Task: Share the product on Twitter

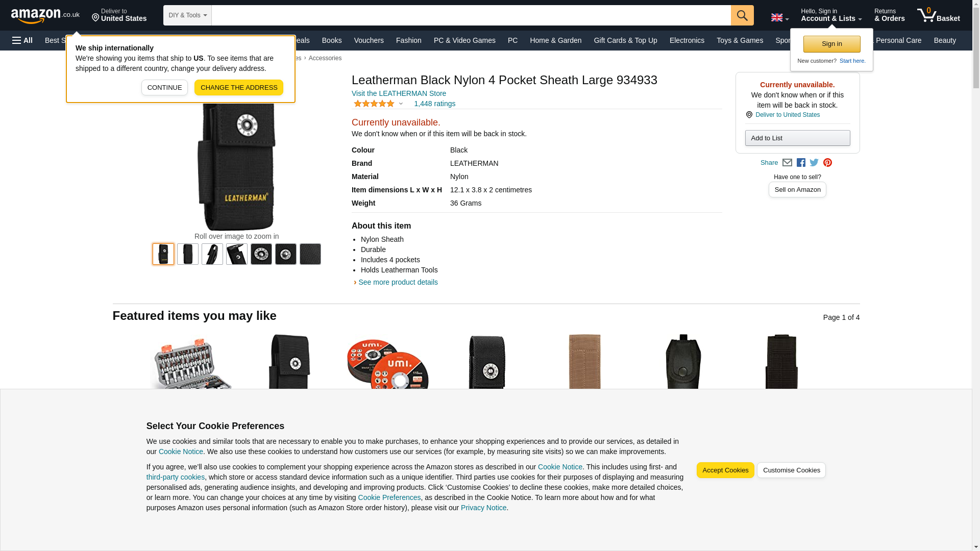Action: [814, 163]
